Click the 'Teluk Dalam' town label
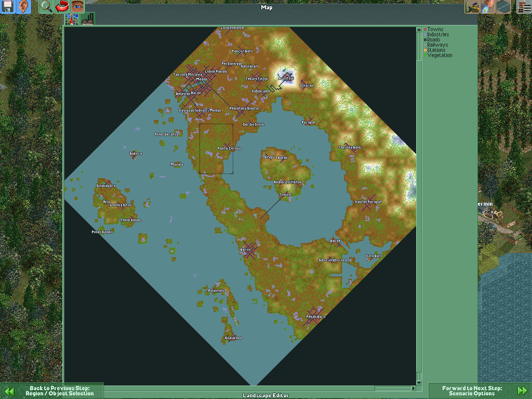This screenshot has width=532, height=399. point(131,220)
